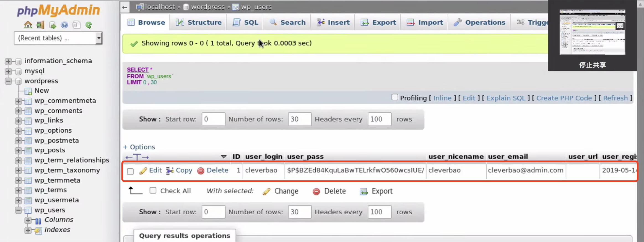Open the wp_usermeta table in tree
644x242 pixels.
pos(57,200)
